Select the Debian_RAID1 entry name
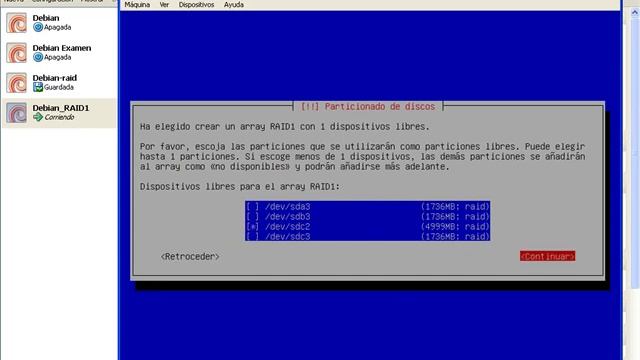Viewport: 640px width, 360px height. coord(61,108)
